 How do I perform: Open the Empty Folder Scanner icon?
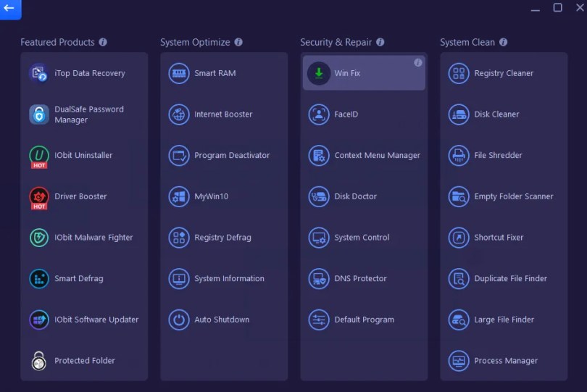[x=459, y=196]
